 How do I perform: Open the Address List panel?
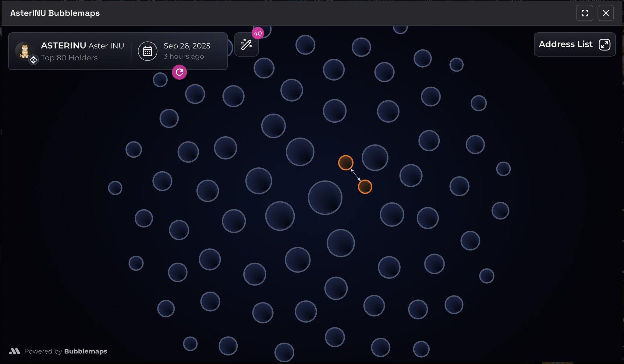pos(575,44)
